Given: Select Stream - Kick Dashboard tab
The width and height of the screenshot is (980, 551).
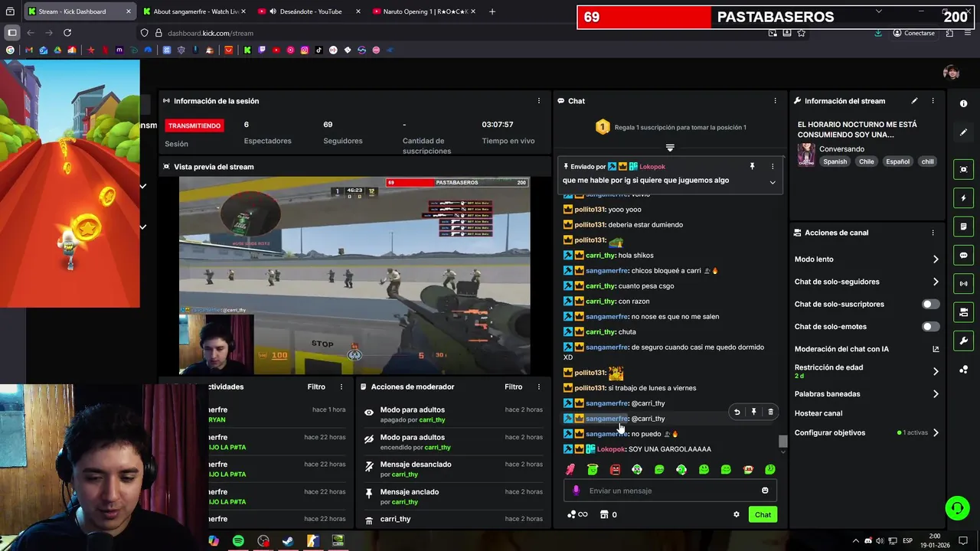Looking at the screenshot, I should [x=80, y=11].
